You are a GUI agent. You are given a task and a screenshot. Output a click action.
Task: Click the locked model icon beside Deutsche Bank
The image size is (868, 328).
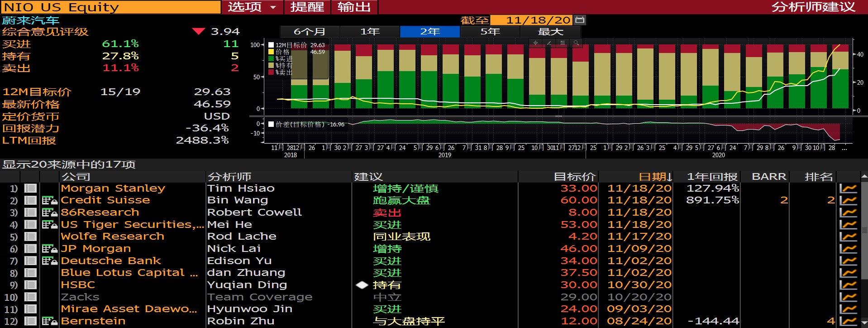pos(49,260)
